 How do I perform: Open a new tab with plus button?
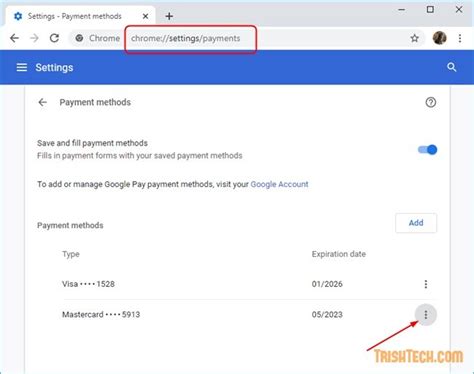tap(169, 16)
